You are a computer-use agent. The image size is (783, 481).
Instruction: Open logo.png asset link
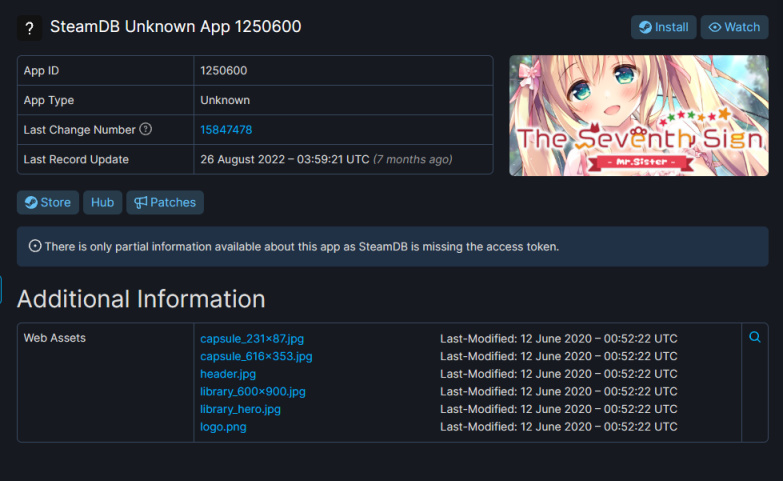pyautogui.click(x=223, y=427)
